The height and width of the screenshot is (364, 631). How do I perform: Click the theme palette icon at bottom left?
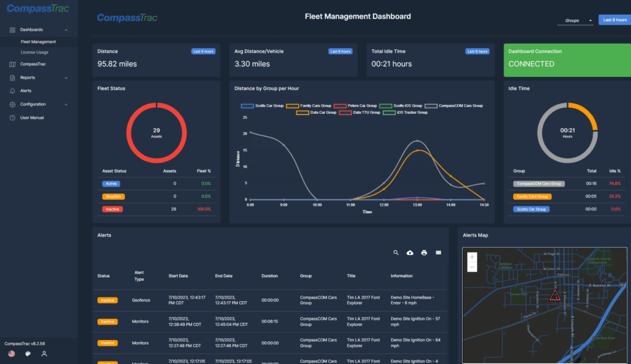[x=27, y=353]
